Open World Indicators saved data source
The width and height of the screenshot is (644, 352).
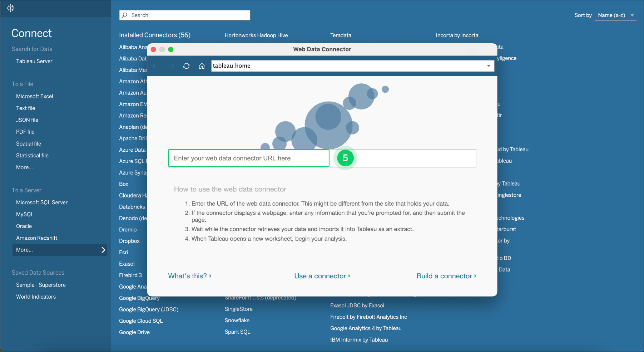pyautogui.click(x=36, y=297)
